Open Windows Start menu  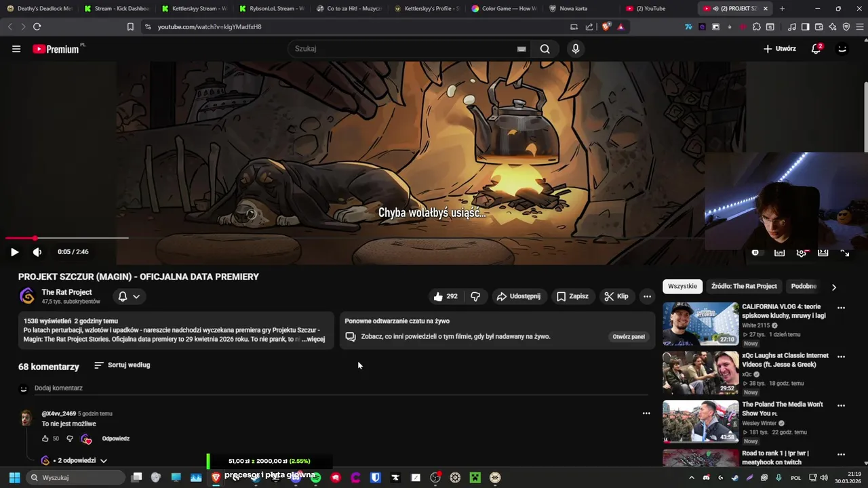[x=14, y=477]
